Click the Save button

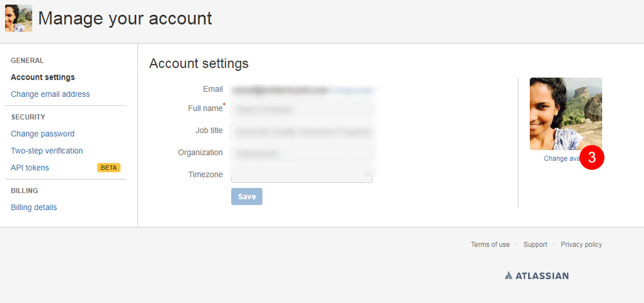(x=247, y=196)
